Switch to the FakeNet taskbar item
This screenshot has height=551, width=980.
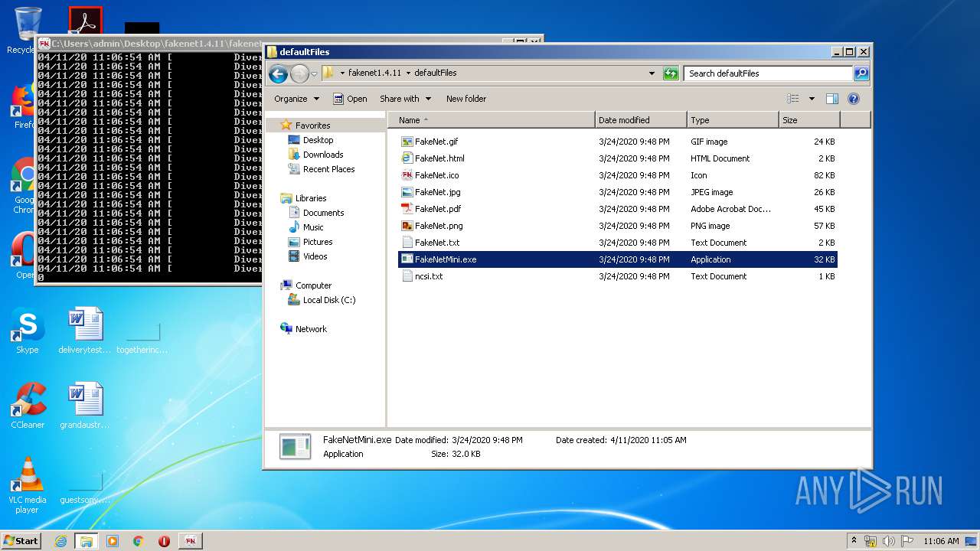click(x=190, y=541)
